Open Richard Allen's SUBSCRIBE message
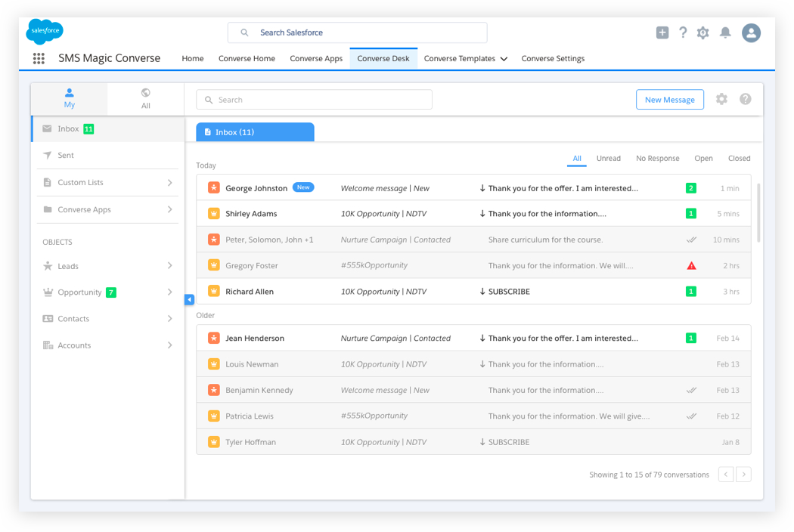 (509, 292)
